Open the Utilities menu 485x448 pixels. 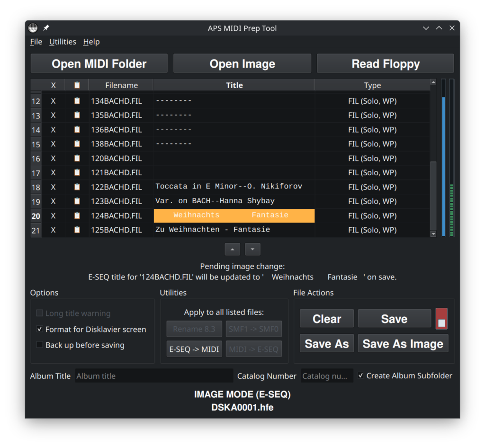(63, 42)
